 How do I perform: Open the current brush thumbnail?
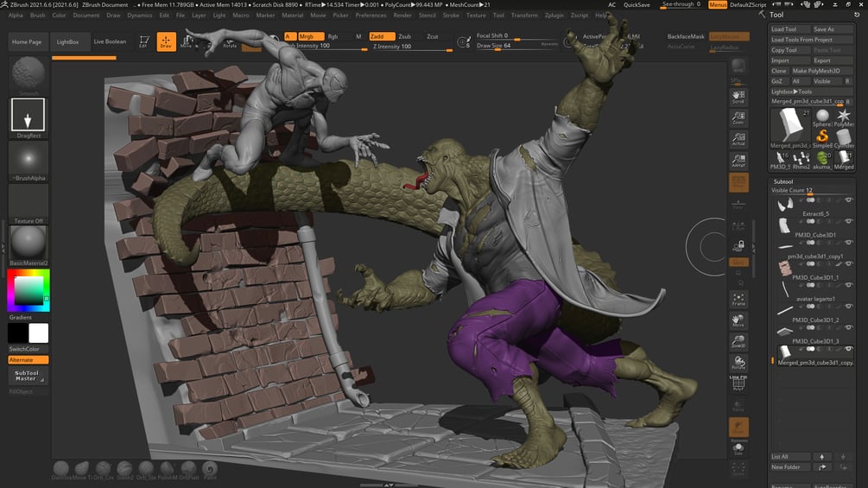click(x=29, y=75)
